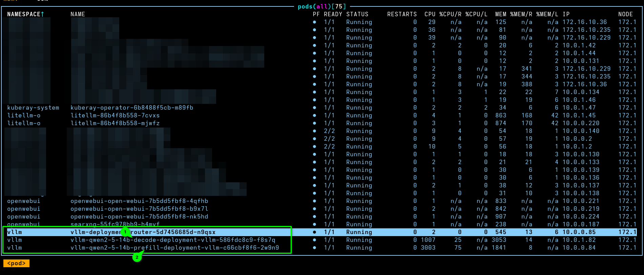Click the CPU column header

click(430, 14)
